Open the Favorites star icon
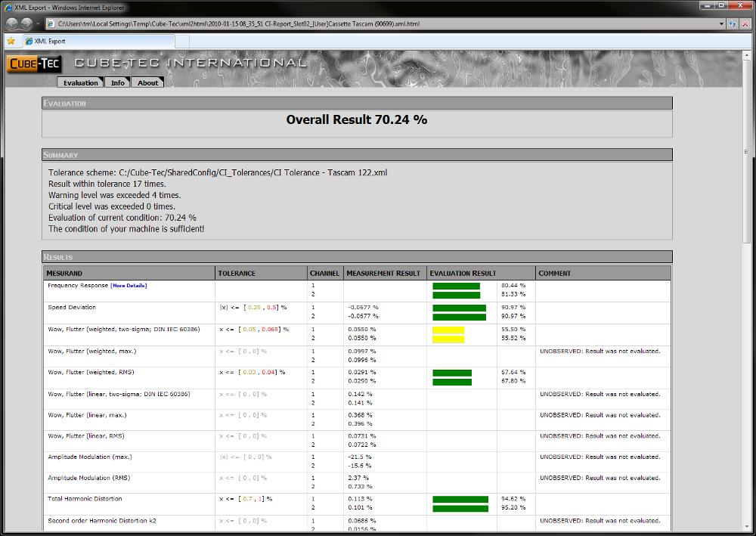 tap(11, 41)
